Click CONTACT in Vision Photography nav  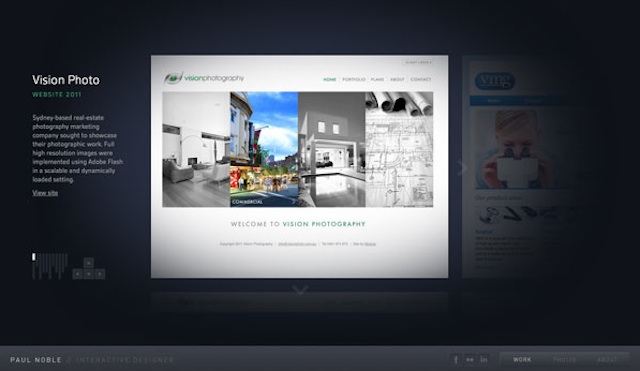click(421, 80)
